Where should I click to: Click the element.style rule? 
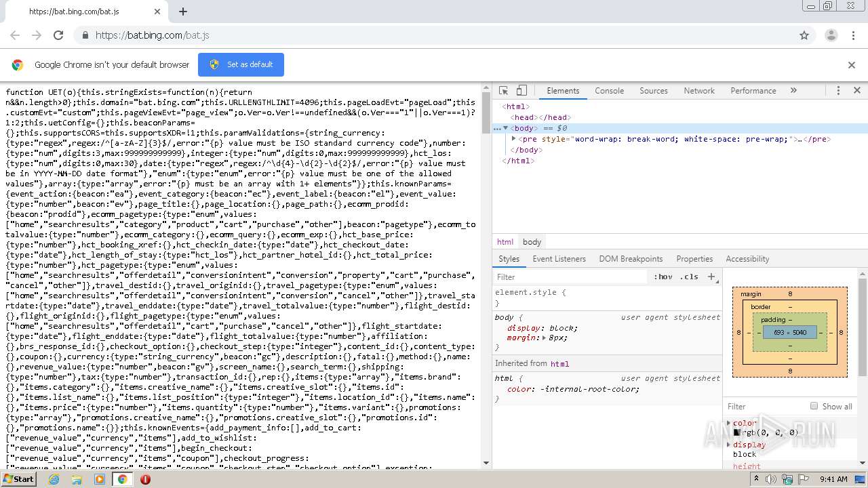click(530, 292)
